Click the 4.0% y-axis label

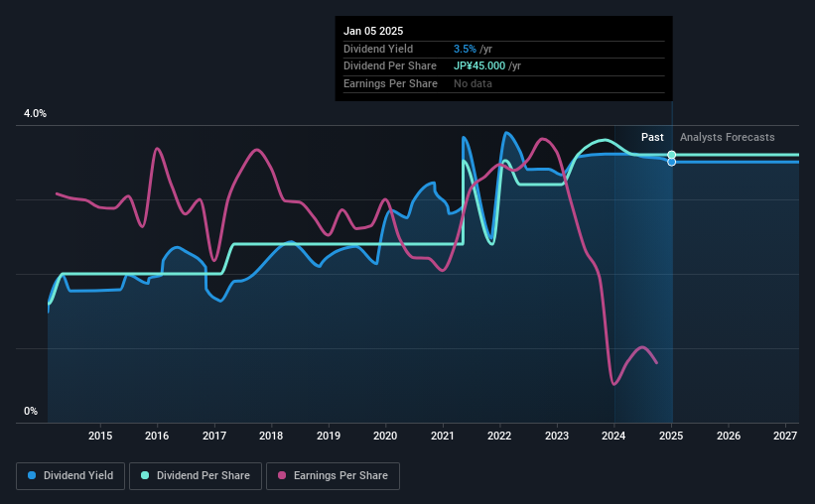(x=35, y=113)
